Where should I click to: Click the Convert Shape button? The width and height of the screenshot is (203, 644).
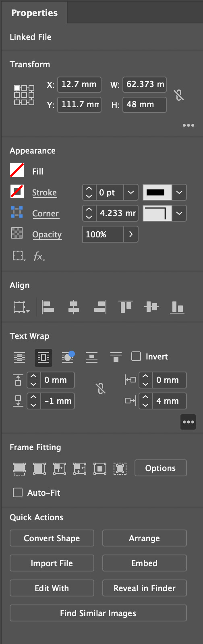click(52, 538)
